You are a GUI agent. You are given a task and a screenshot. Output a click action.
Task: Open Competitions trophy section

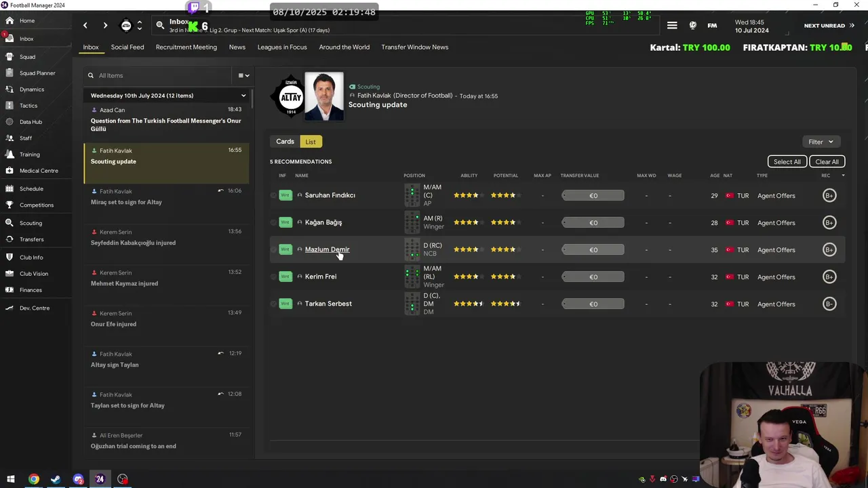click(36, 205)
